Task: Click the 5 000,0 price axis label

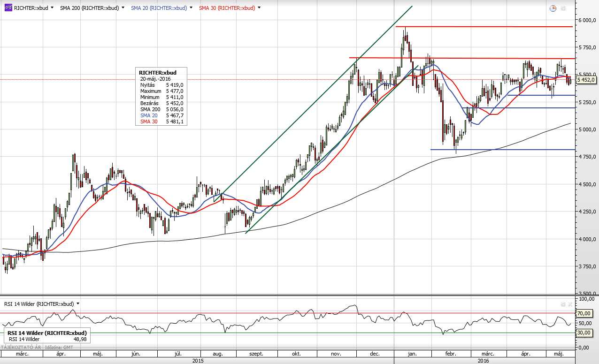Action: point(587,129)
